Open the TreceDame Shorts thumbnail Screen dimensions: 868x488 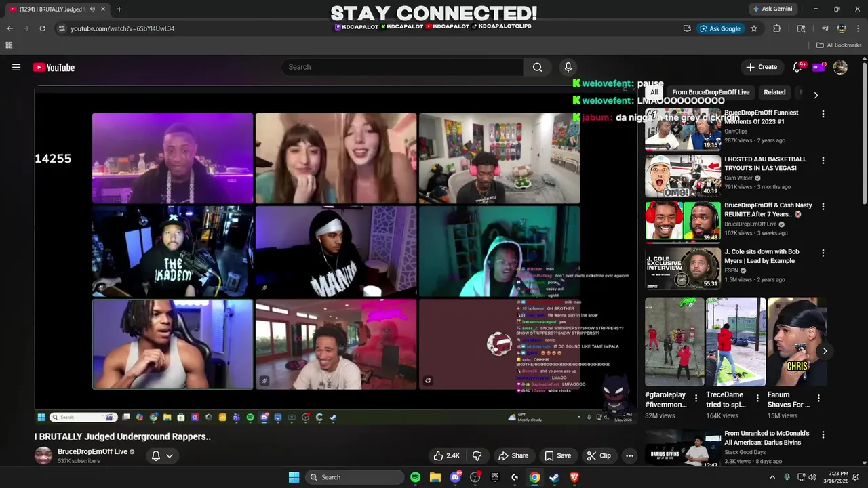click(x=736, y=342)
